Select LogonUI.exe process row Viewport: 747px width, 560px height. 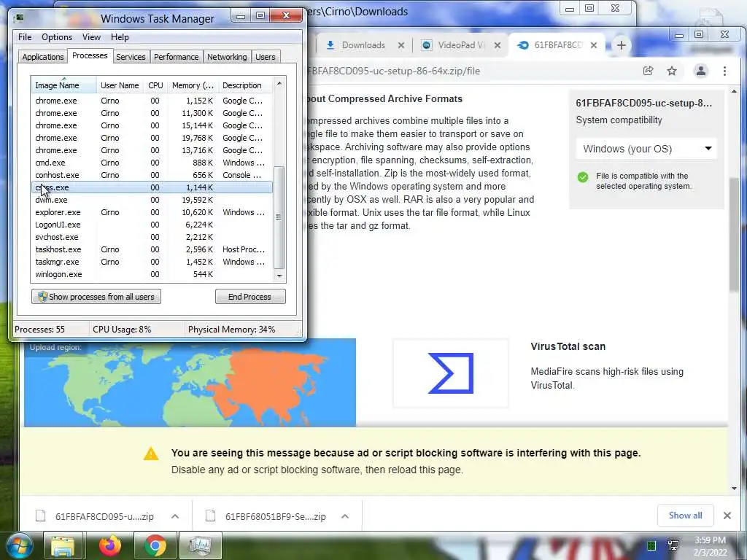tap(152, 225)
